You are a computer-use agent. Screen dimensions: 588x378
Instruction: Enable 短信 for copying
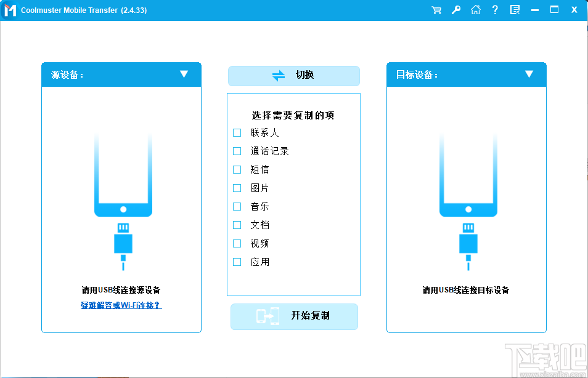(237, 169)
